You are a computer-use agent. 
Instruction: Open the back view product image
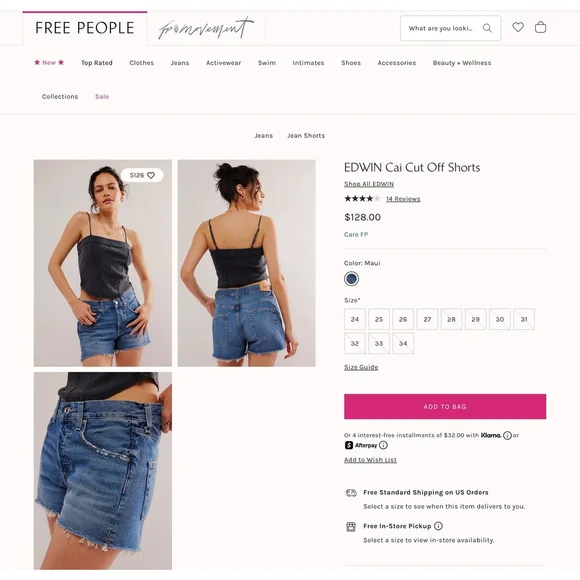(x=247, y=263)
